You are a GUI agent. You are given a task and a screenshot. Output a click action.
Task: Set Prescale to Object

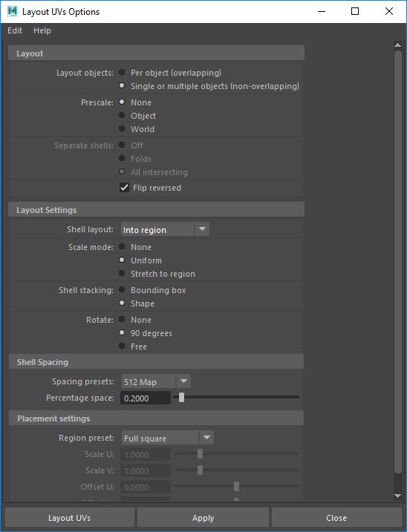(x=122, y=115)
